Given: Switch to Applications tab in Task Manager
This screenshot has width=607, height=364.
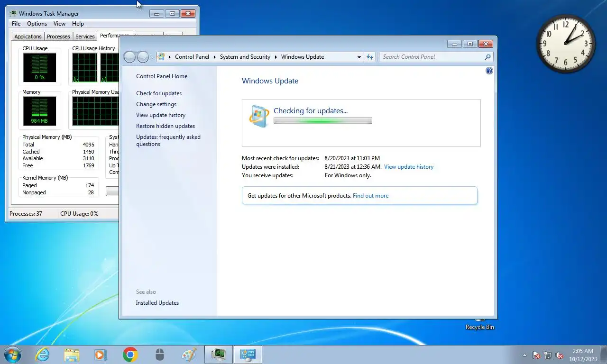Looking at the screenshot, I should click(x=28, y=36).
